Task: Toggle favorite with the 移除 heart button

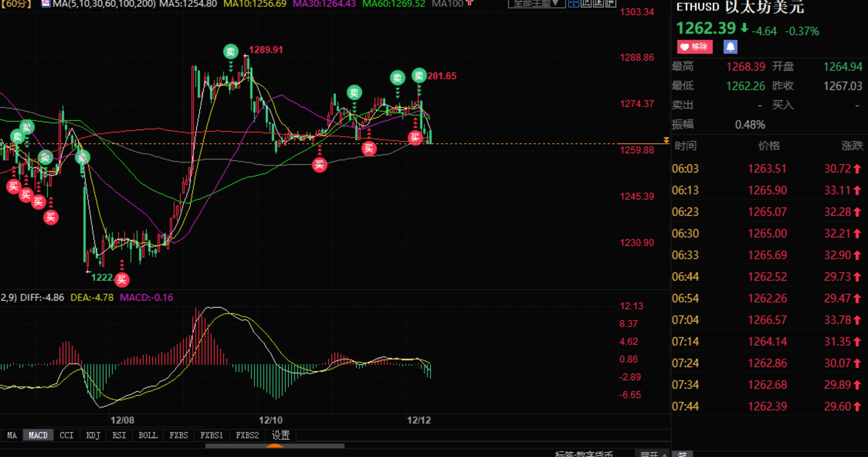Action: pos(695,47)
